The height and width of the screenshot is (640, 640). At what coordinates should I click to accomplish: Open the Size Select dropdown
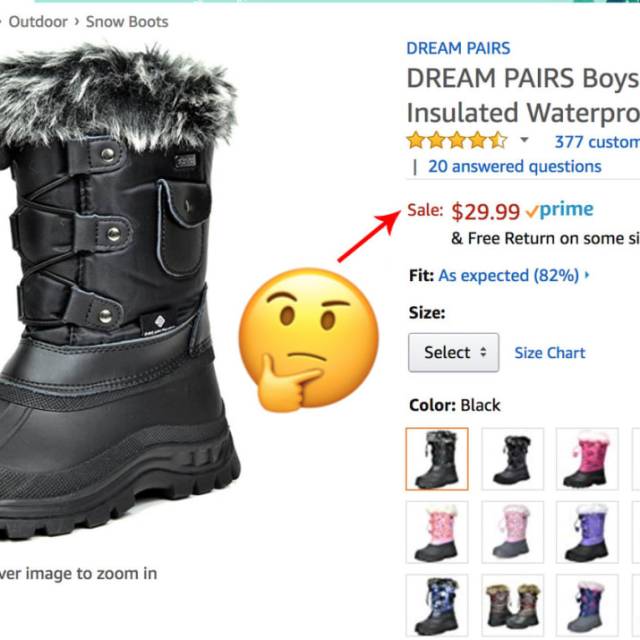tap(453, 352)
